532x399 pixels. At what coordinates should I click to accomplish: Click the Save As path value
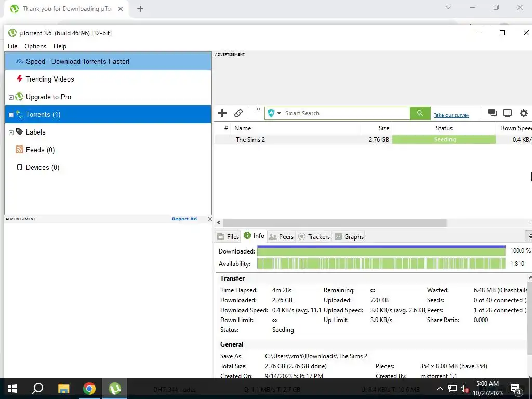(x=316, y=356)
